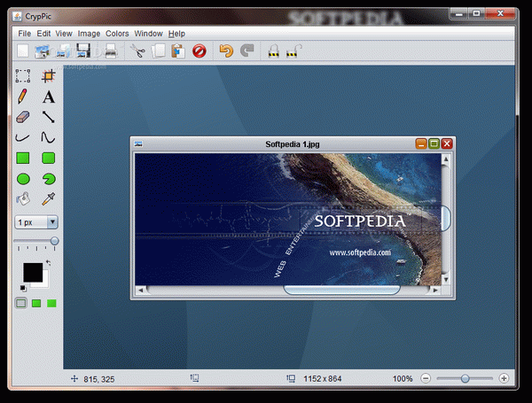Image resolution: width=532 pixels, height=403 pixels.
Task: Choose filled shape with outline mode
Action: [36, 303]
